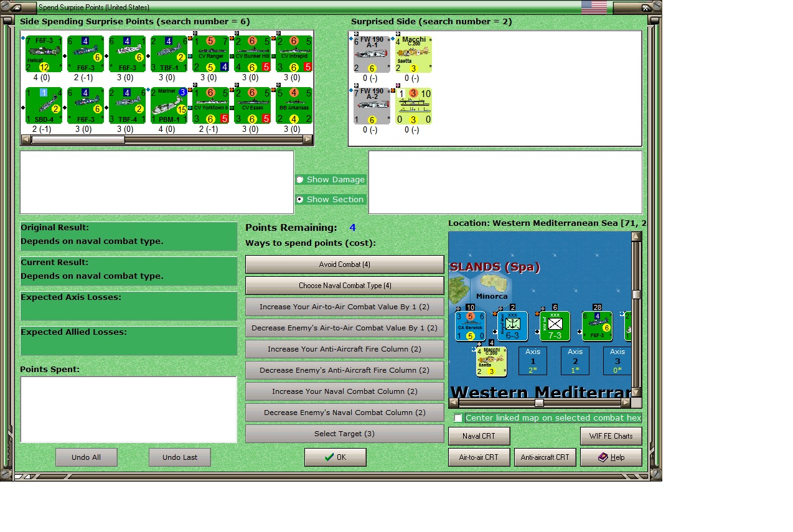Open the WIF FE Charts
The image size is (793, 532).
pyautogui.click(x=611, y=436)
